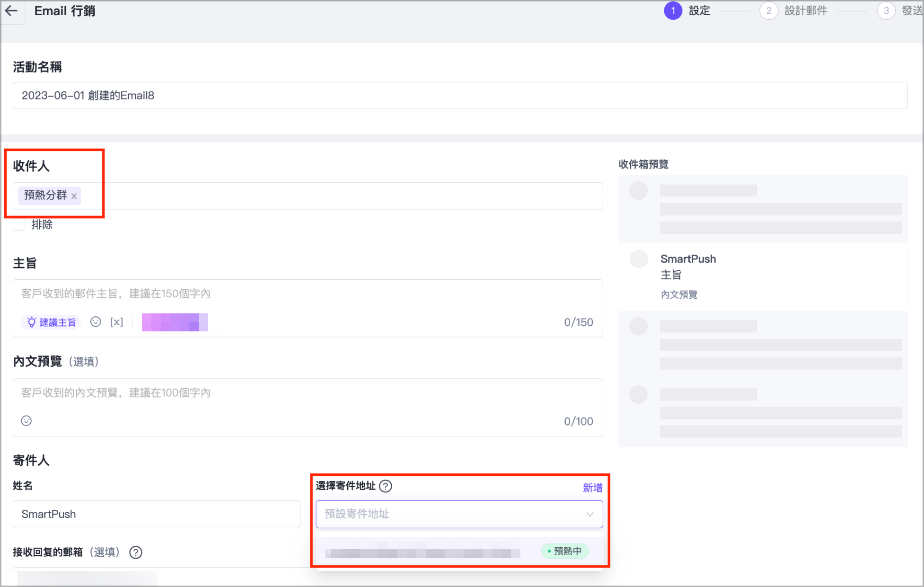This screenshot has width=924, height=587.
Task: Click help icon beside 選擇寄件地址
Action: pos(386,486)
